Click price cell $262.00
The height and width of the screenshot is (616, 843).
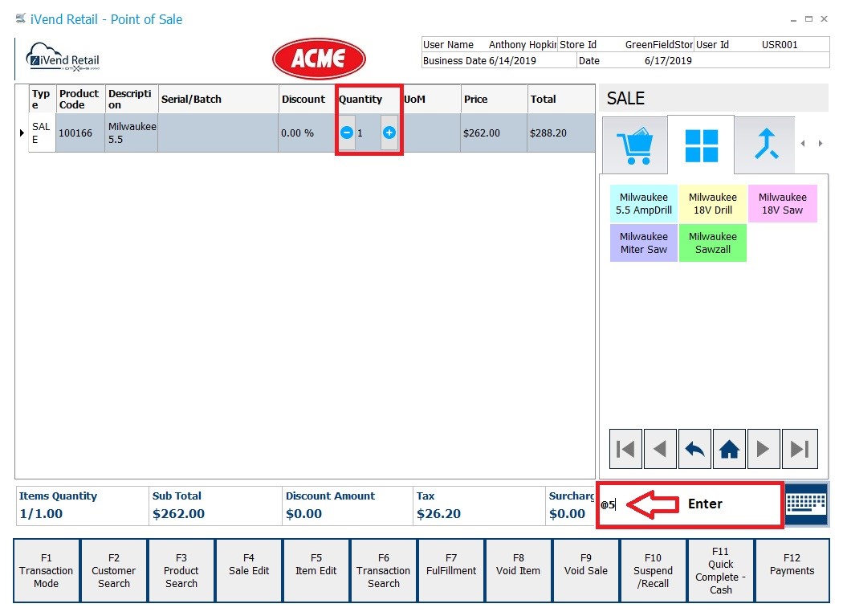(x=494, y=133)
